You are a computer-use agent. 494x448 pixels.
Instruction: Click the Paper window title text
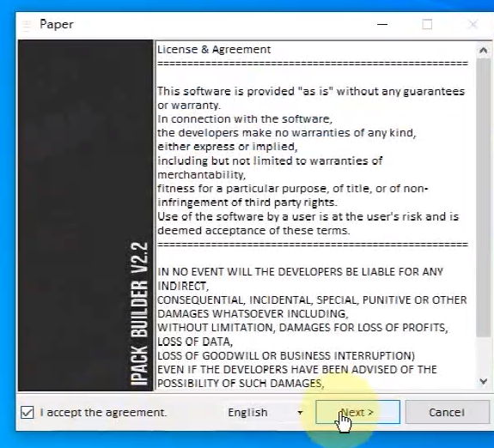click(57, 25)
